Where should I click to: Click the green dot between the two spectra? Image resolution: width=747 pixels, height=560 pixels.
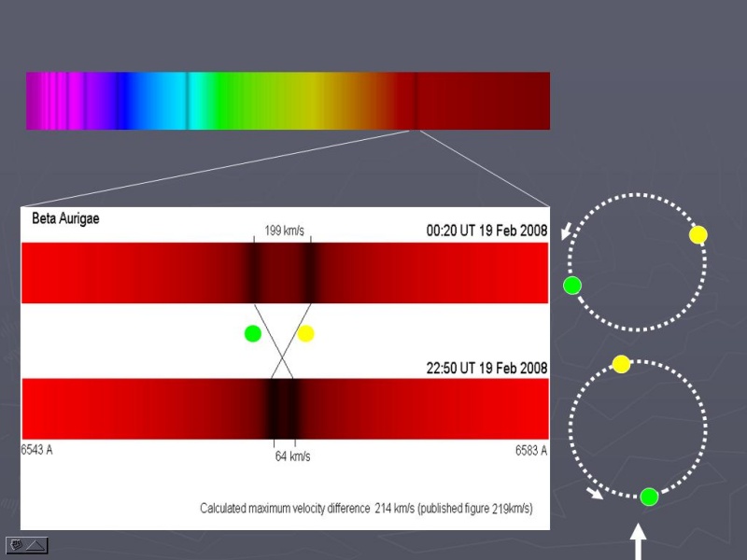pyautogui.click(x=252, y=333)
